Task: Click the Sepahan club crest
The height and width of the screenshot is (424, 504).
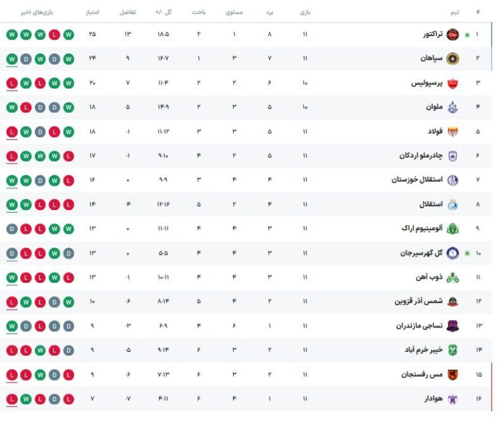Action: pos(453,58)
